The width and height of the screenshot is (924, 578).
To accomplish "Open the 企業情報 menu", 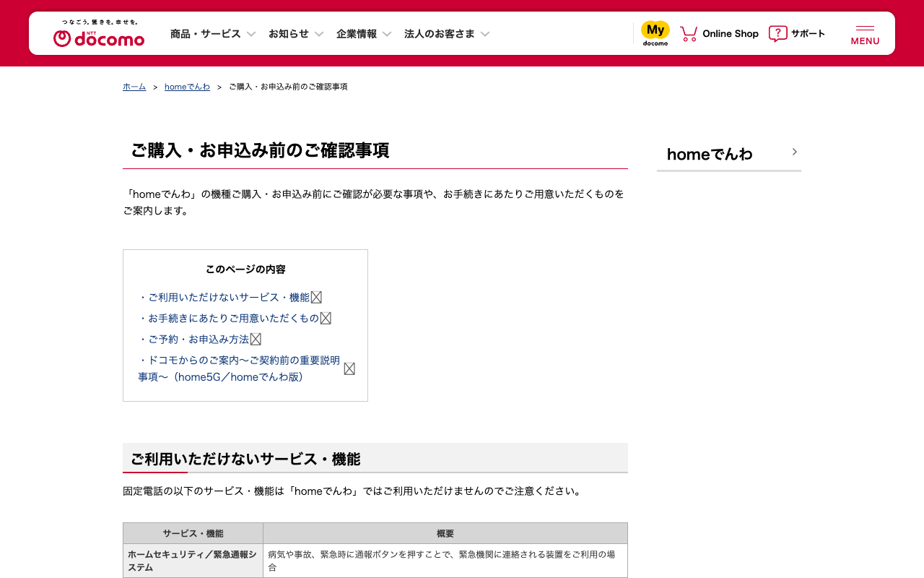I will click(x=357, y=34).
